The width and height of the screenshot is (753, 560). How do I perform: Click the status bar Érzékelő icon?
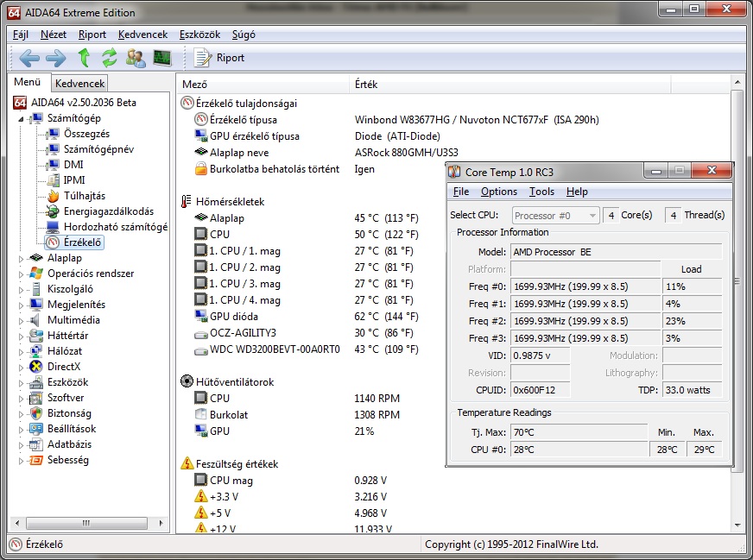16,544
